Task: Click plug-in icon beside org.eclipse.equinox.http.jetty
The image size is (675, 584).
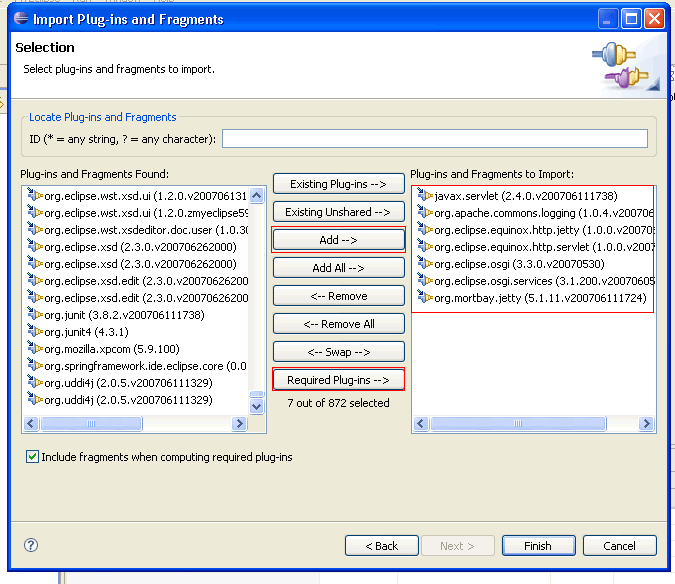Action: [424, 229]
